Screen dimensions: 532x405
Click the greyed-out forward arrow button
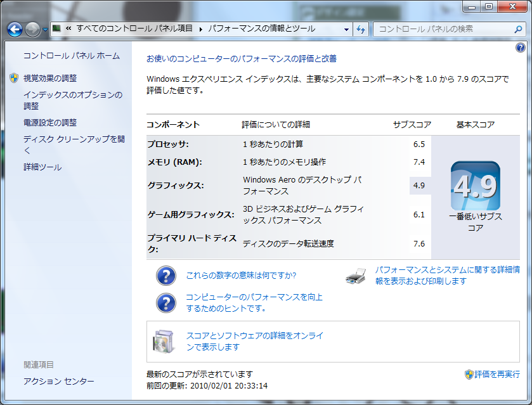(x=32, y=29)
